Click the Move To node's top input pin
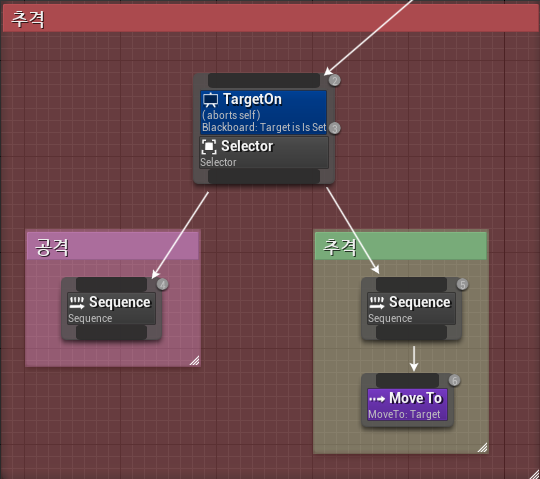 tap(407, 381)
